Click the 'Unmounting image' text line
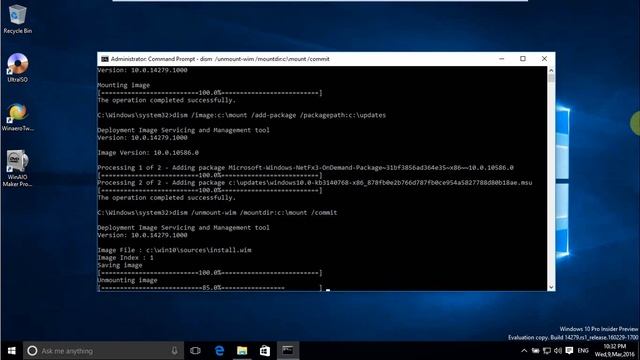This screenshot has height=360, width=640. (127, 280)
